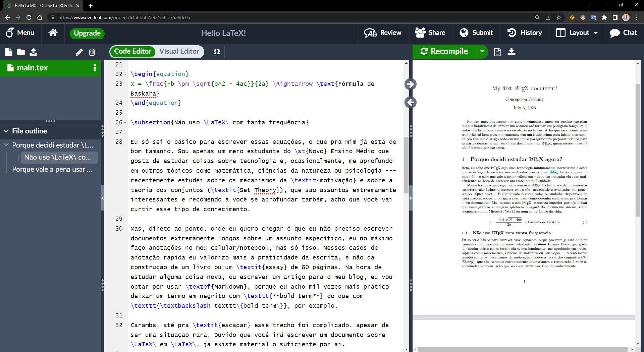Toggle the browser side panel
Viewport: 644px width, 352px height.
(x=615, y=17)
